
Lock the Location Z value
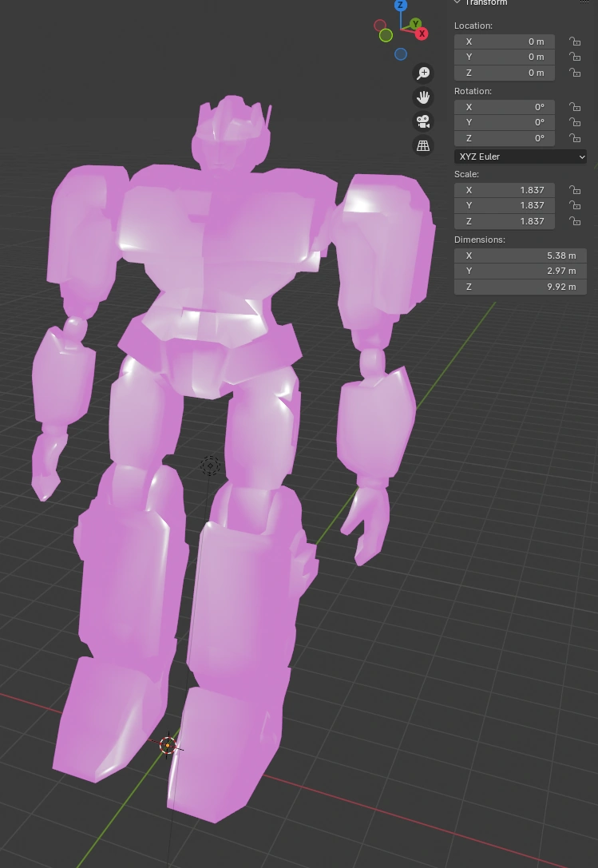tap(575, 73)
